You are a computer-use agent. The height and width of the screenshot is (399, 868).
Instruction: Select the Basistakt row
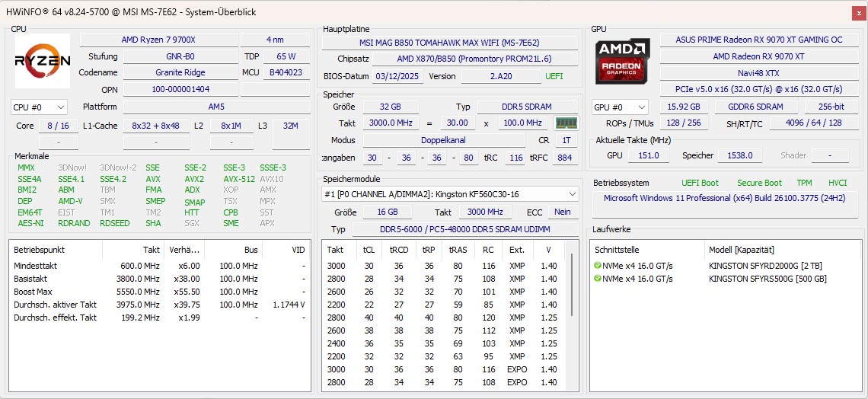(x=159, y=279)
